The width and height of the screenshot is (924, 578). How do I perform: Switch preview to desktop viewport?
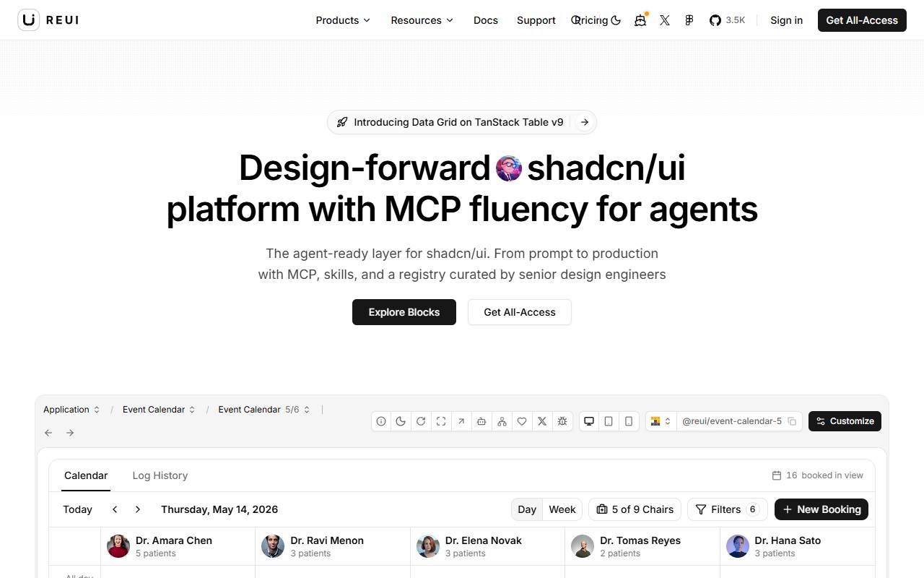coord(589,421)
